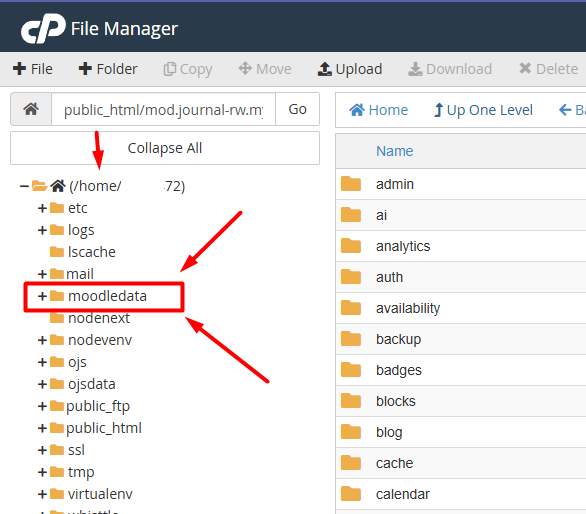The height and width of the screenshot is (514, 586).
Task: Click the Go button
Action: coord(297,109)
